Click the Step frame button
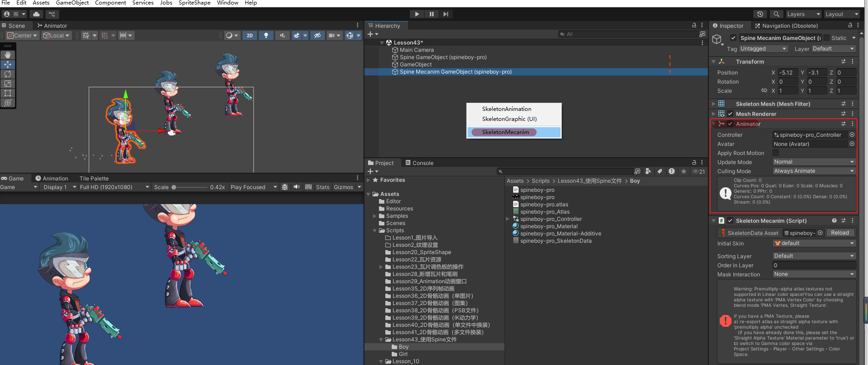The height and width of the screenshot is (365, 868). [x=446, y=14]
